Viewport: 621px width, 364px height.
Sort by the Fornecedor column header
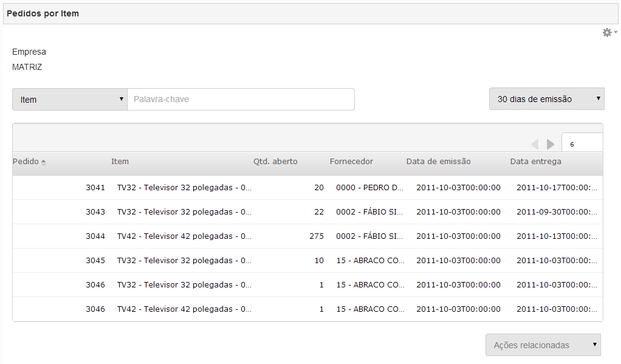click(351, 162)
